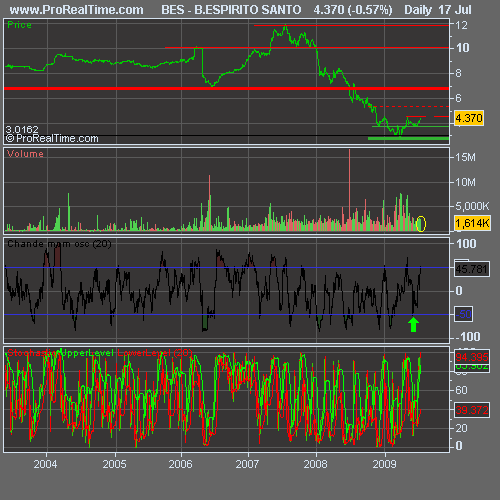The image size is (500, 500).
Task: Click the red 39.372 lower level box
Action: click(472, 410)
